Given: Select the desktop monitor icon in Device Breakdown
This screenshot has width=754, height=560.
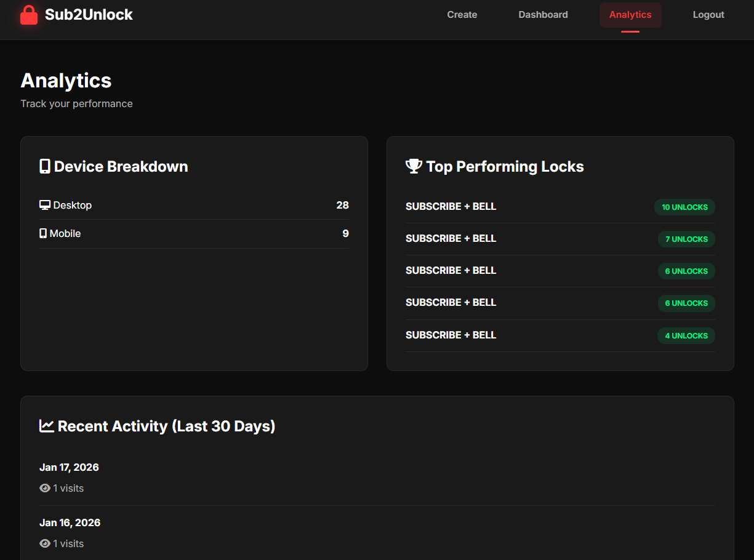Looking at the screenshot, I should click(x=44, y=204).
